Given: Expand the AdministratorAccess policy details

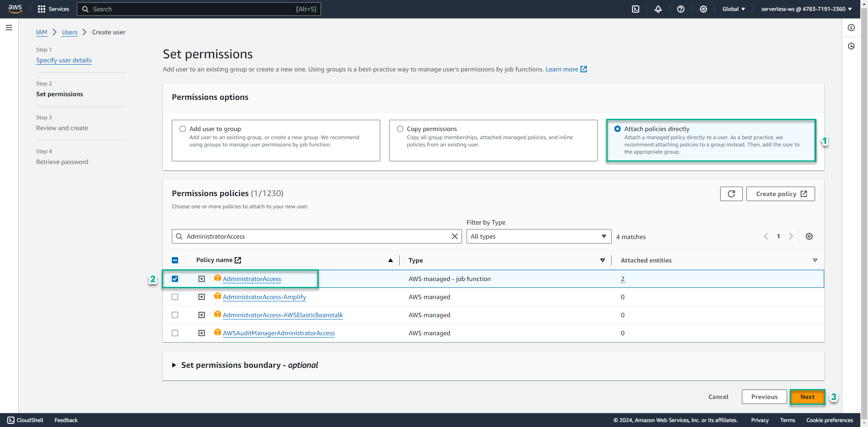Looking at the screenshot, I should pyautogui.click(x=202, y=279).
